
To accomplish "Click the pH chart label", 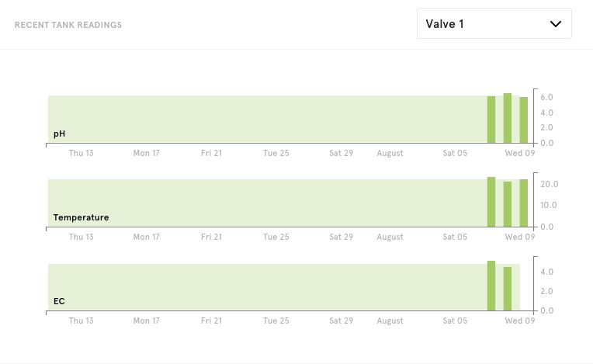I will click(59, 133).
